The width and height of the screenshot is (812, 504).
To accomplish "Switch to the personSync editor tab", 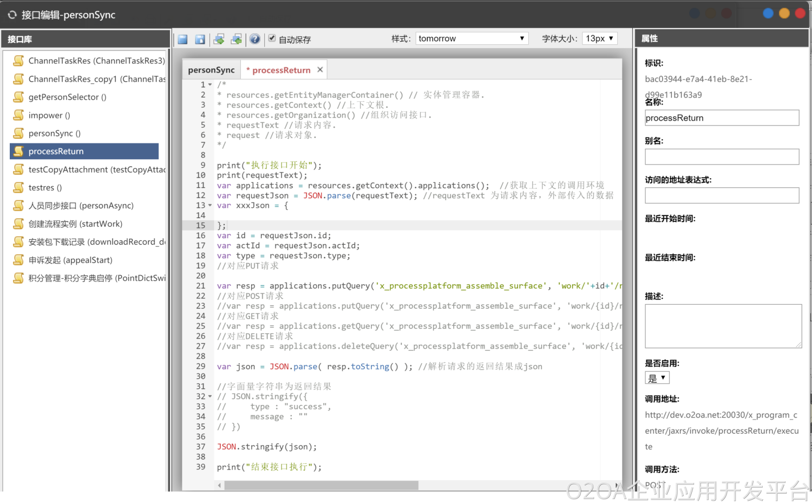I will pos(211,70).
